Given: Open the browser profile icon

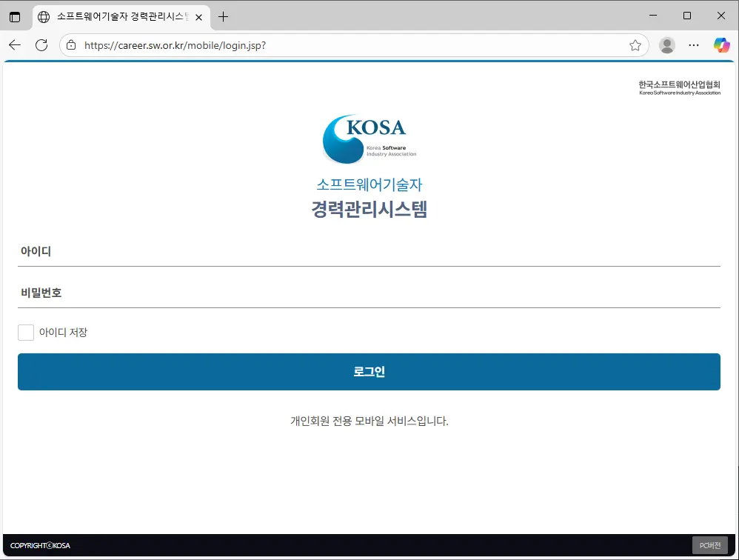Looking at the screenshot, I should point(666,45).
